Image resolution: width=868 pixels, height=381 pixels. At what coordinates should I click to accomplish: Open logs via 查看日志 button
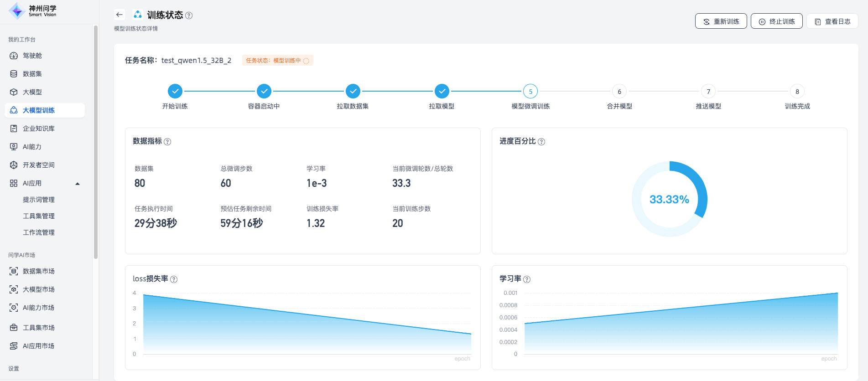(832, 21)
